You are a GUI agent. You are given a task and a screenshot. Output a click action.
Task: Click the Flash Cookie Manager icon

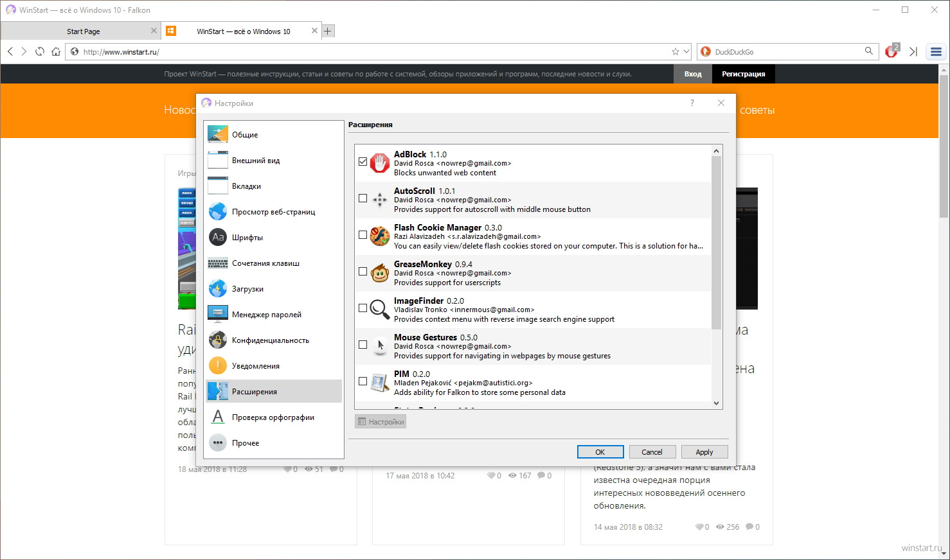[380, 236]
